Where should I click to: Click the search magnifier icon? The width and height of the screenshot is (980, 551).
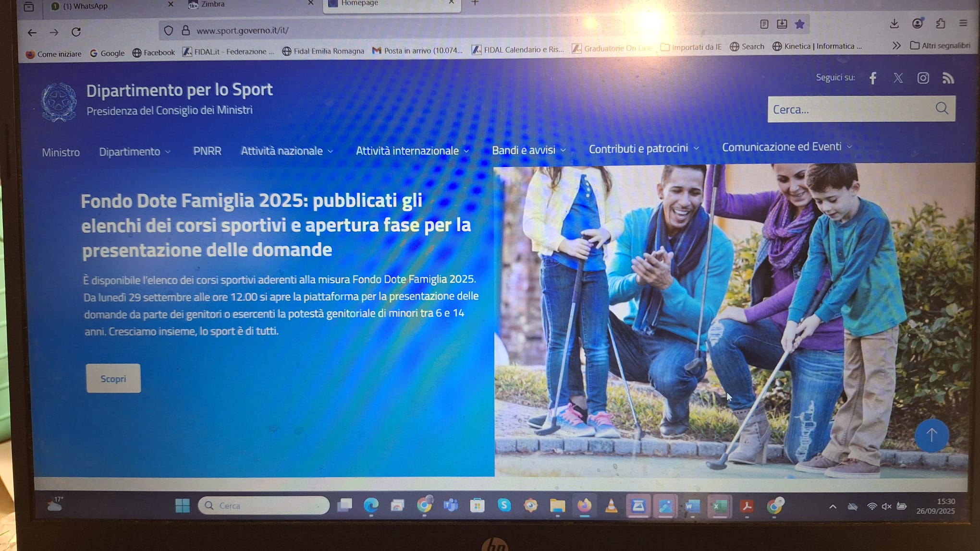click(x=942, y=108)
